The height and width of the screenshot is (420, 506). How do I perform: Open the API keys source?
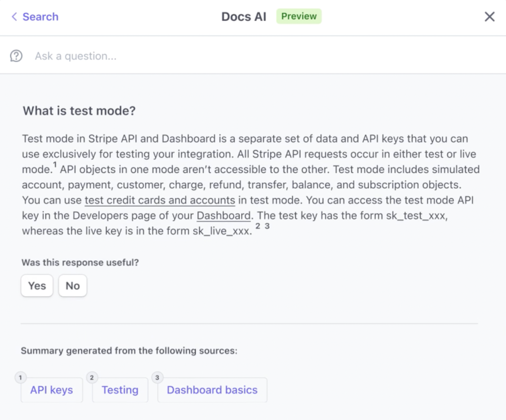[52, 390]
